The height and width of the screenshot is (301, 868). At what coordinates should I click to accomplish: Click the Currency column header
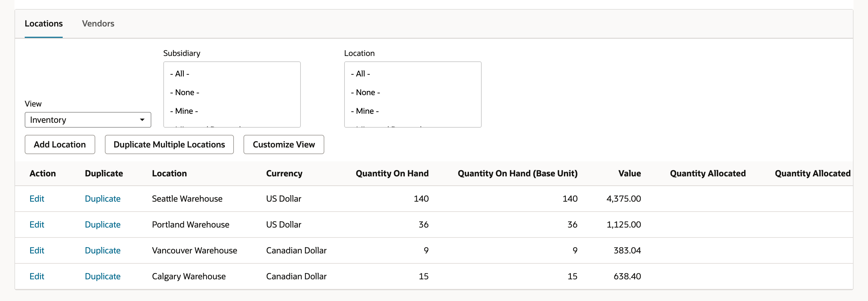point(285,173)
